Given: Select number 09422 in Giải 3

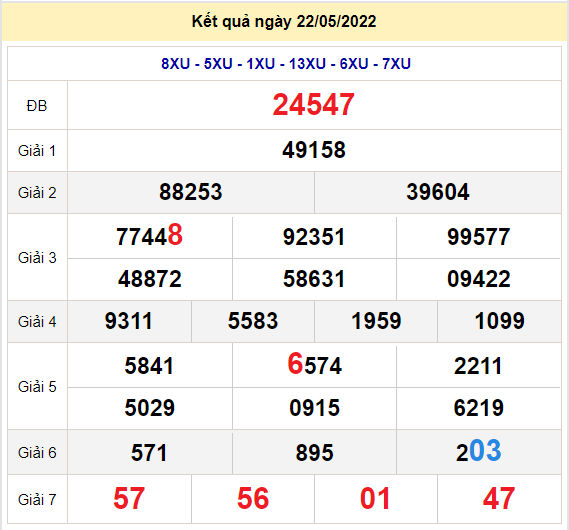Looking at the screenshot, I should (479, 279).
